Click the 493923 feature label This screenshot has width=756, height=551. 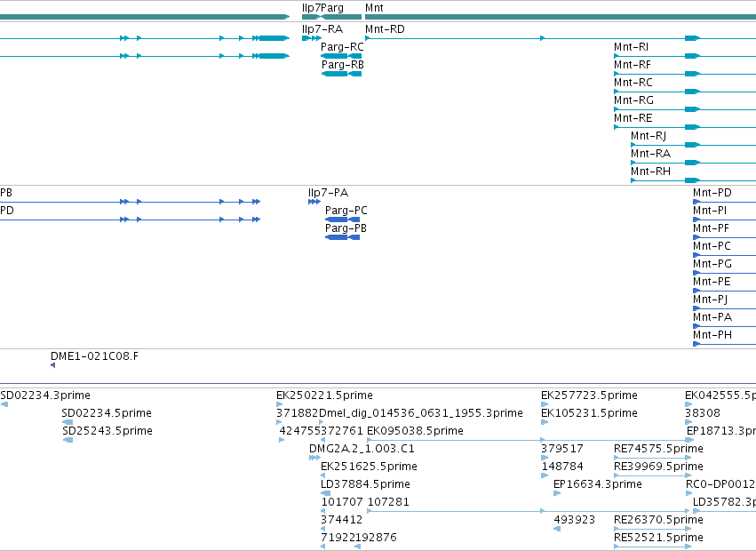click(x=574, y=520)
